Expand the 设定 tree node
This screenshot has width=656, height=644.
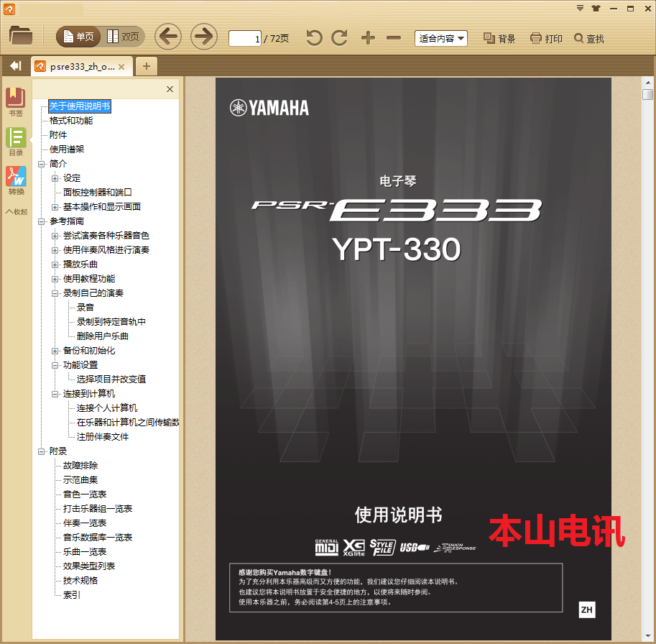tap(55, 178)
